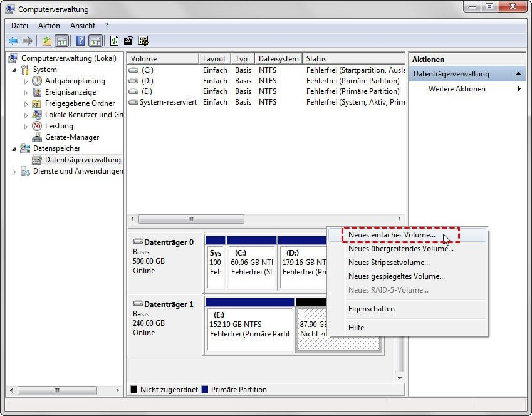Select the (D:) 179.16 GB partition block
The height and width of the screenshot is (416, 532).
pyautogui.click(x=303, y=263)
